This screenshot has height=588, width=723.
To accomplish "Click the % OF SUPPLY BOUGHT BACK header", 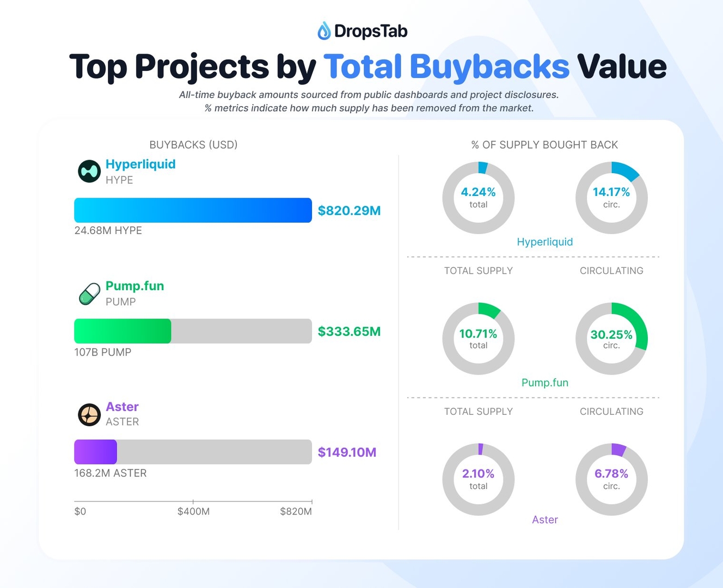I will (x=544, y=145).
